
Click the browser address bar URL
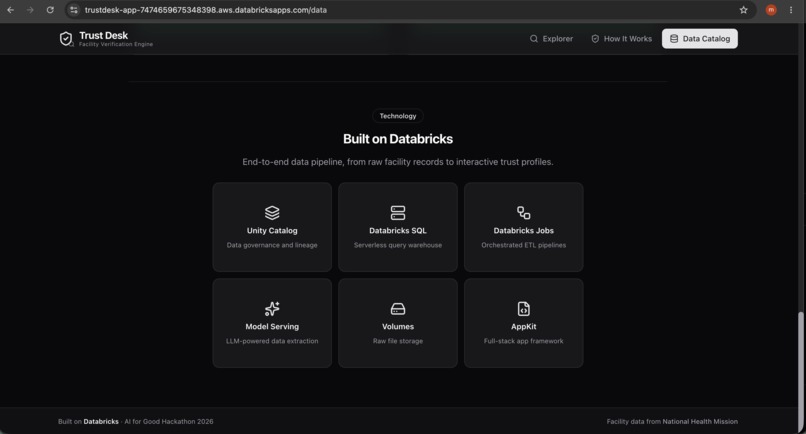tap(206, 10)
